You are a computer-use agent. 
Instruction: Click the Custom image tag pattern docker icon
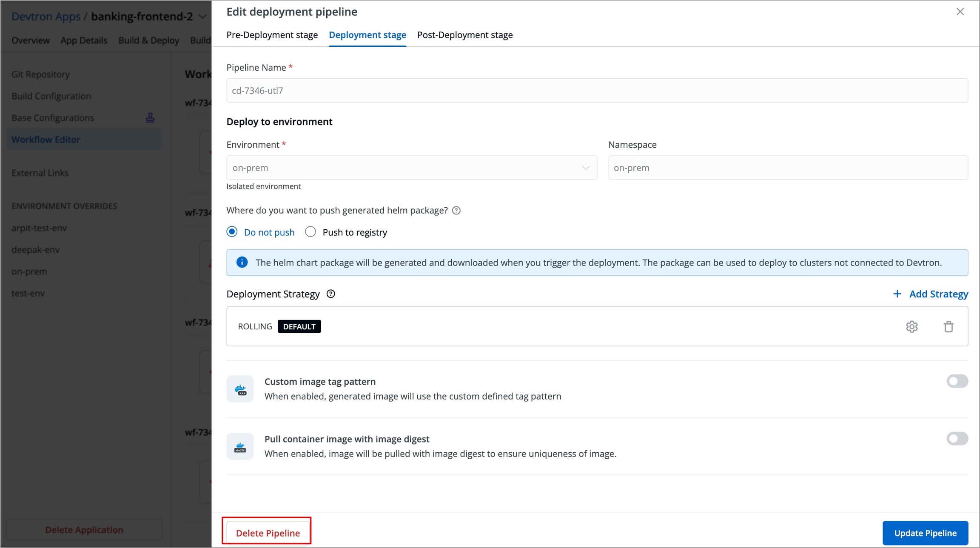point(240,389)
